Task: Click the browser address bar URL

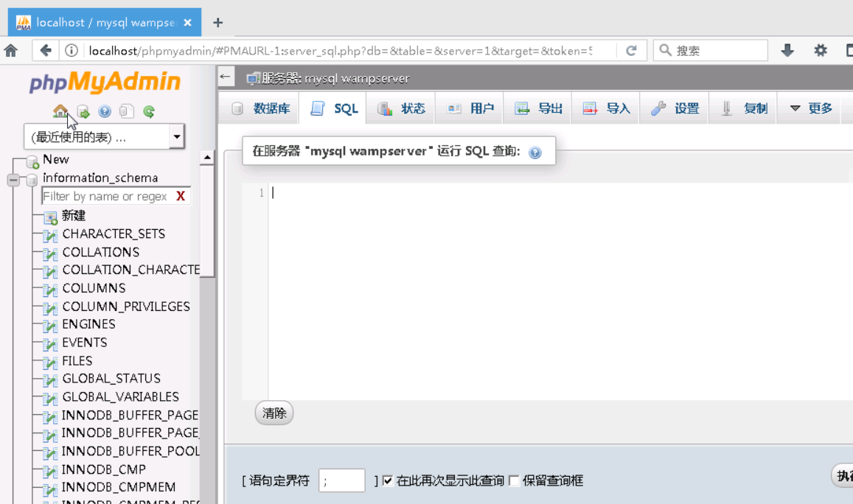Action: 341,51
